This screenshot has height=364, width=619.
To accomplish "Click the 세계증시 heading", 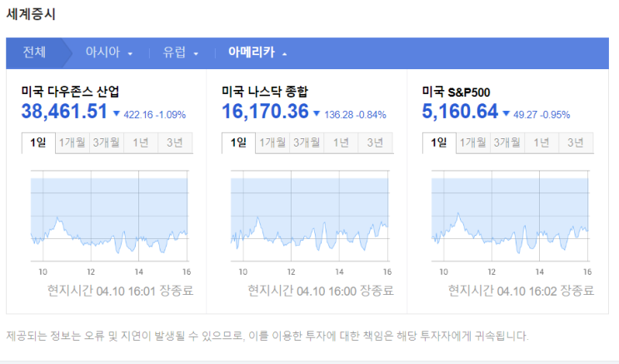I will coord(31,14).
